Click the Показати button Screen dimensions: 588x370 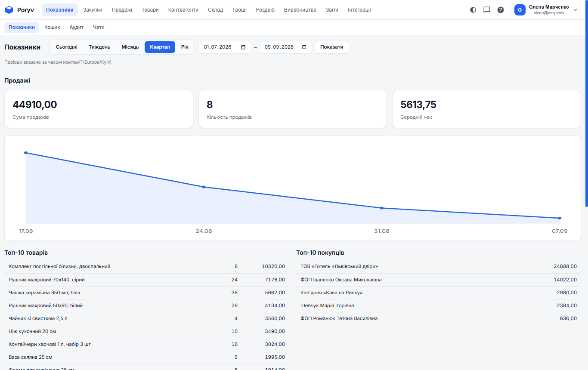click(x=332, y=47)
